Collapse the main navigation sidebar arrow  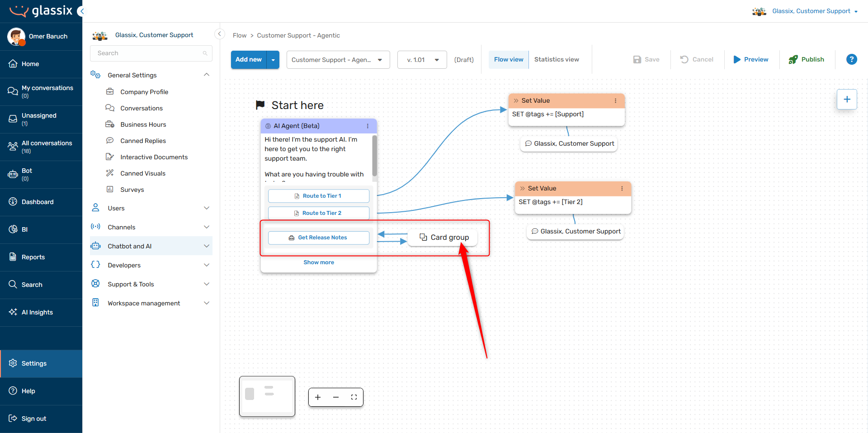[81, 11]
